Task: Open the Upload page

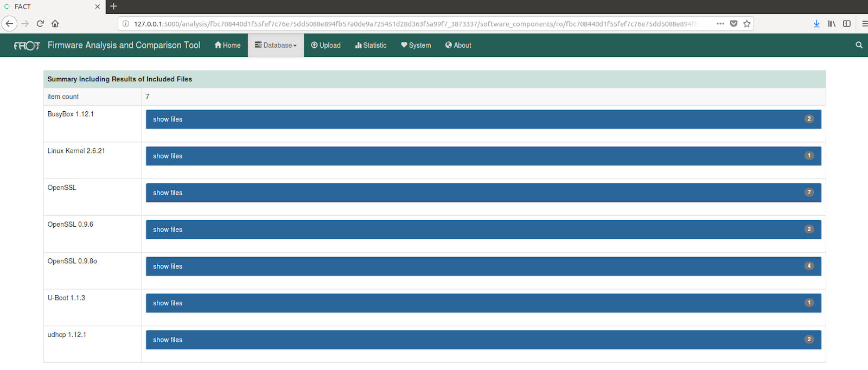Action: click(x=326, y=45)
